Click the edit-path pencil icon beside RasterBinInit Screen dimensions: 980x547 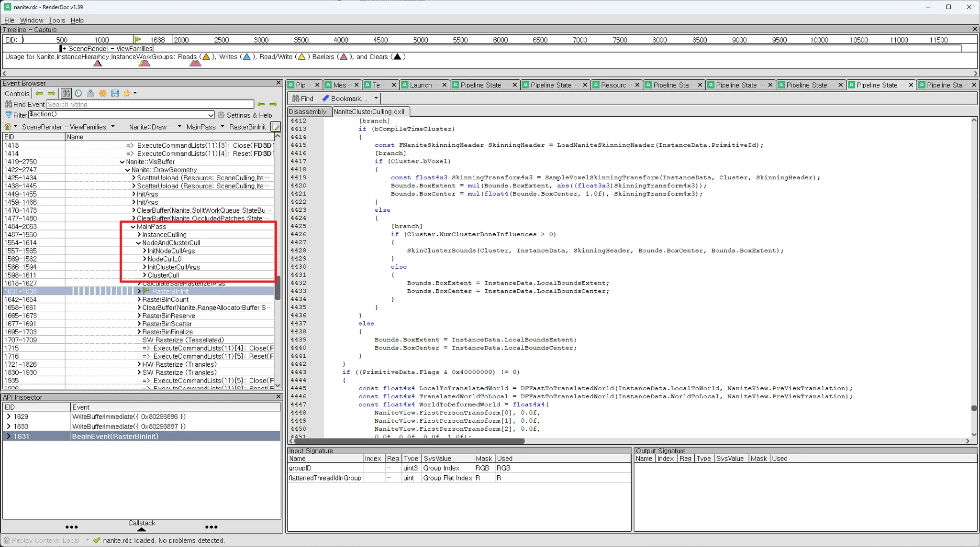click(276, 127)
